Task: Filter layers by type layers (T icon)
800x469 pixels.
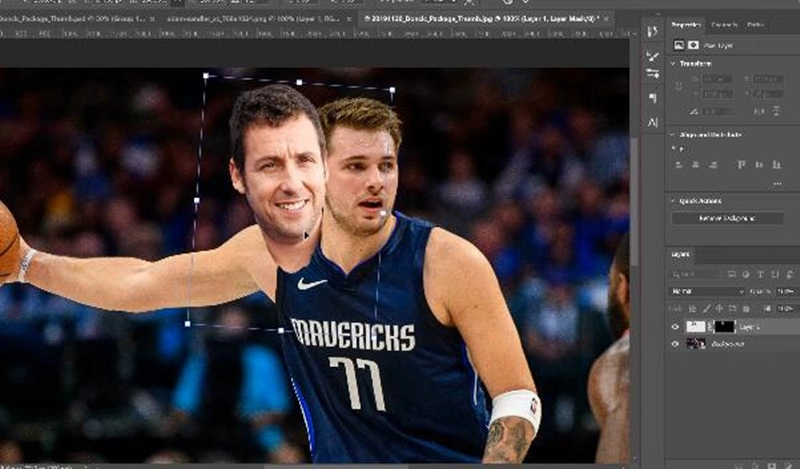Action: (759, 273)
